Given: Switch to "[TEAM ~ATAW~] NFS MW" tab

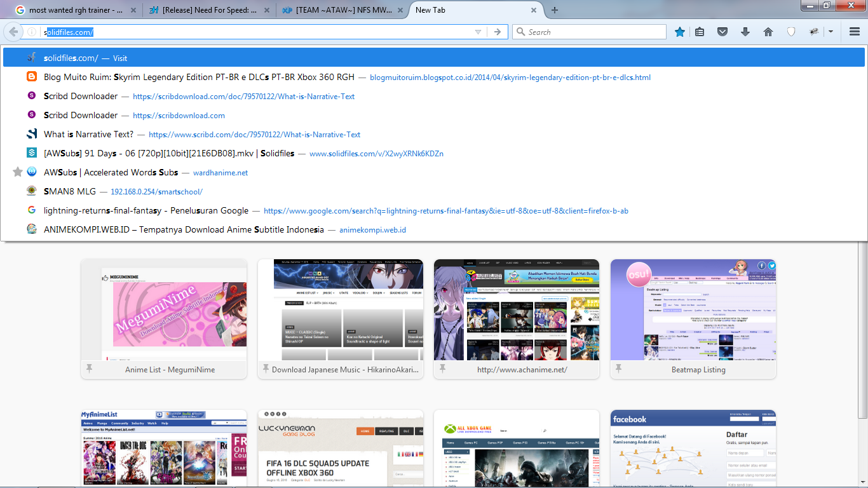Looking at the screenshot, I should click(x=343, y=10).
